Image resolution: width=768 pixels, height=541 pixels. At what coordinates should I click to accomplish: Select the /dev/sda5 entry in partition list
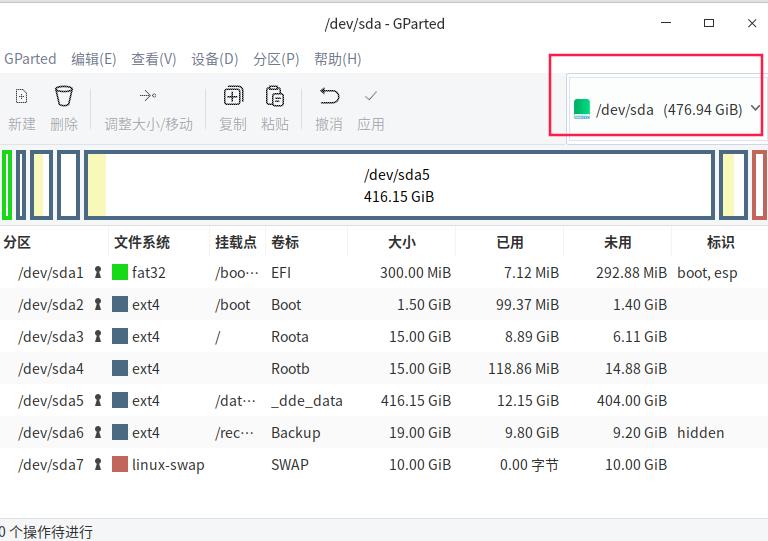[x=384, y=400]
